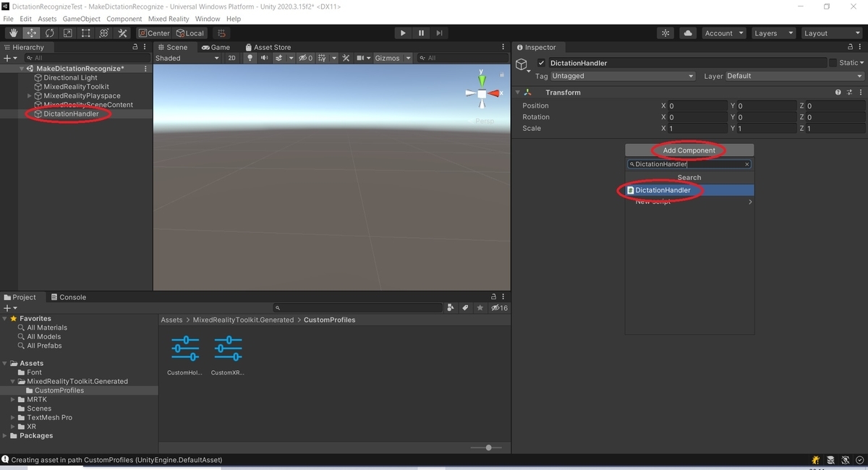Enable the Static checkbox

tap(833, 63)
